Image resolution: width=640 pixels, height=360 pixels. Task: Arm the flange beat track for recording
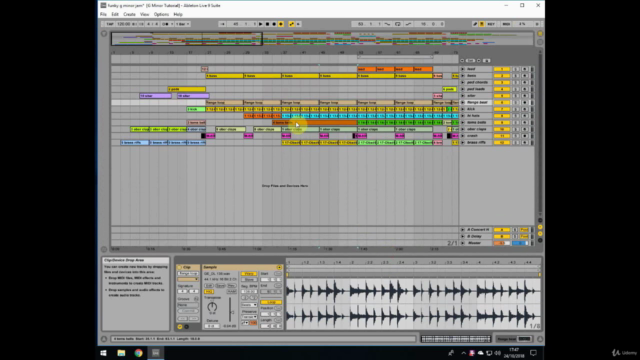click(524, 102)
